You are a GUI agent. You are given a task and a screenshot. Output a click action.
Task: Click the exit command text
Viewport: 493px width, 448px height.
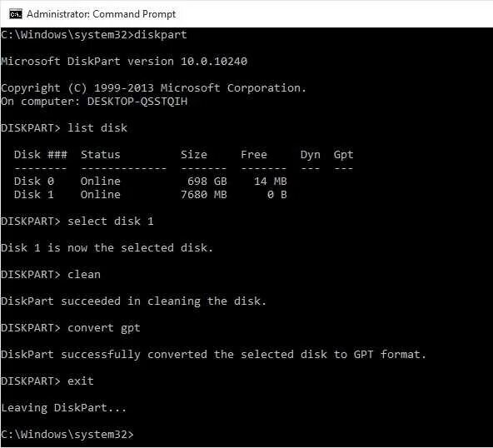click(81, 381)
